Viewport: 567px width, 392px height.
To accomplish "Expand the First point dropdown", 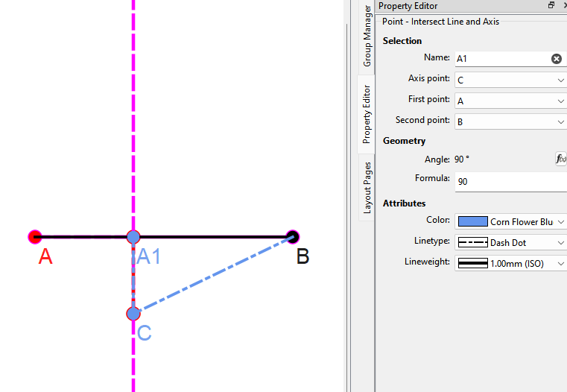I will click(510, 101).
